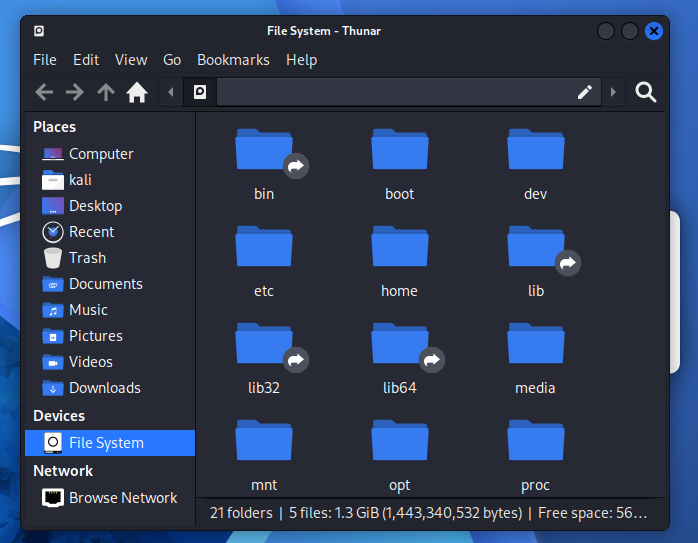Go back with the left arrow
This screenshot has width=698, height=543.
[44, 93]
